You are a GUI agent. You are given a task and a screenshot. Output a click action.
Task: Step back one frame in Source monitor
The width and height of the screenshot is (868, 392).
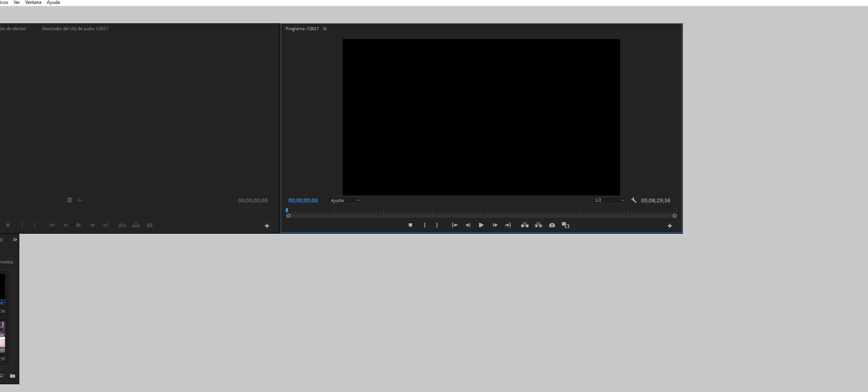click(65, 225)
